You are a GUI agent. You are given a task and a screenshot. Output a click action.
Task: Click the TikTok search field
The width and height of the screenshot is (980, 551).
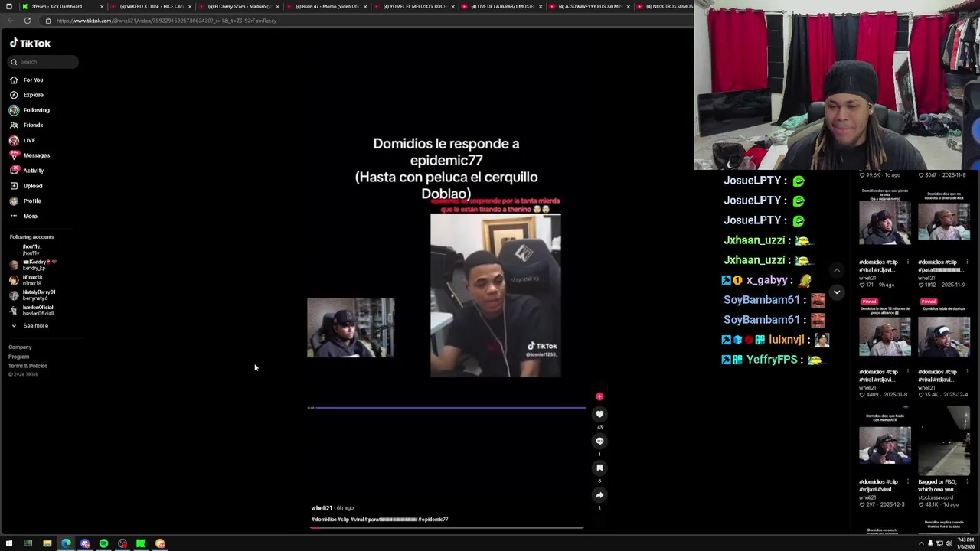pos(44,62)
